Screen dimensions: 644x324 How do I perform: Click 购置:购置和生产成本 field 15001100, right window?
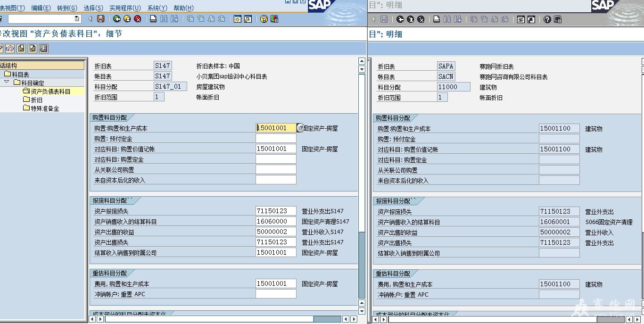tap(559, 128)
